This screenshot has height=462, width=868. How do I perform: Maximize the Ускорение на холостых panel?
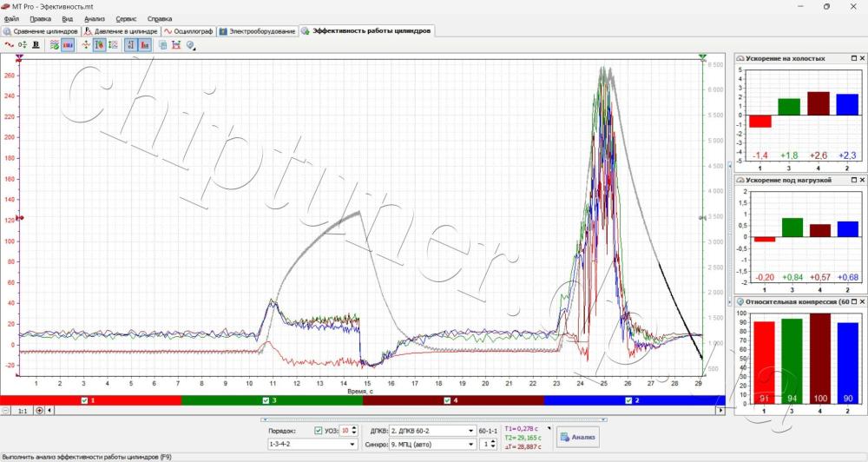coord(853,58)
